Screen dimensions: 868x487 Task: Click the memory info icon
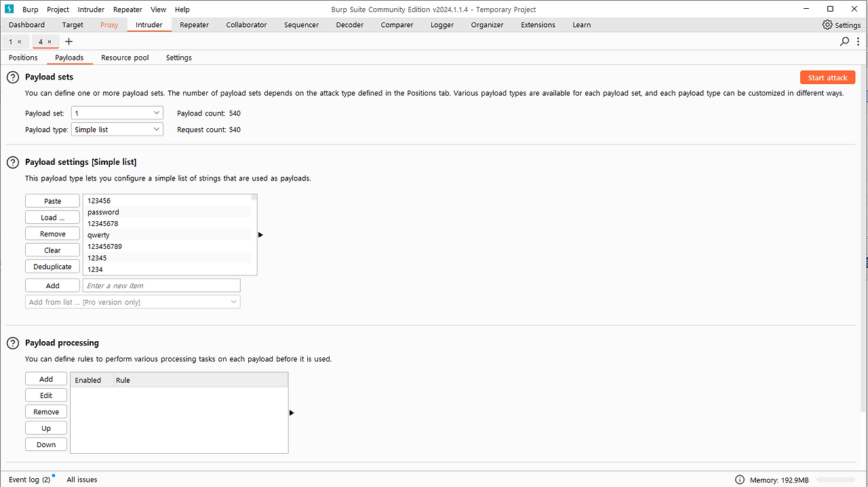pos(740,480)
